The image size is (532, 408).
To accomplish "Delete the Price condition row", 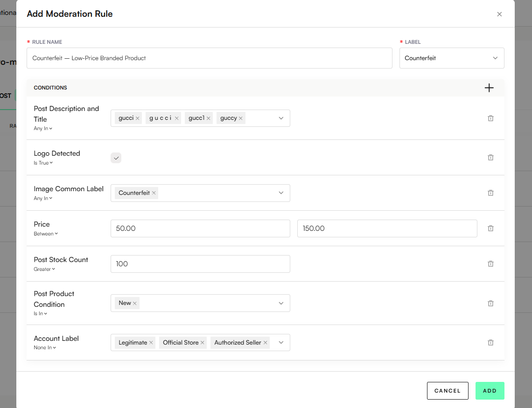I will pyautogui.click(x=490, y=228).
